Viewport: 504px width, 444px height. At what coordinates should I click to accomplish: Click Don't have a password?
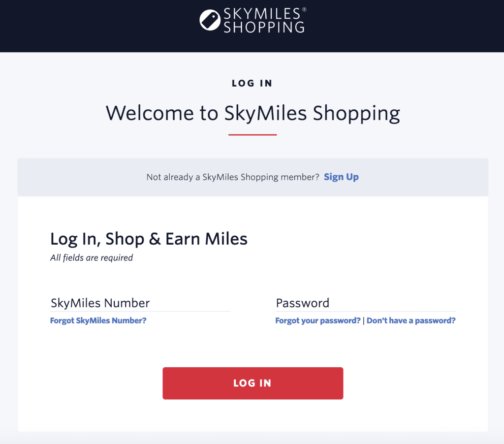tap(411, 320)
